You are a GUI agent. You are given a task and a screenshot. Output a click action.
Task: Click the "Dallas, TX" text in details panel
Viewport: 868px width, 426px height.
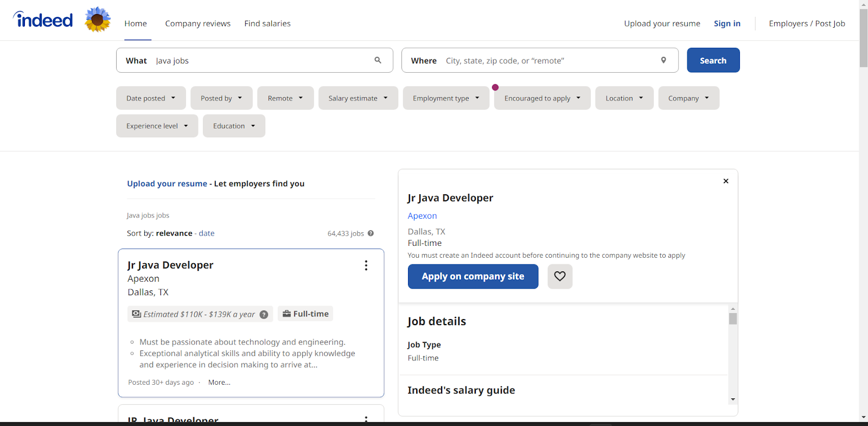click(x=426, y=232)
